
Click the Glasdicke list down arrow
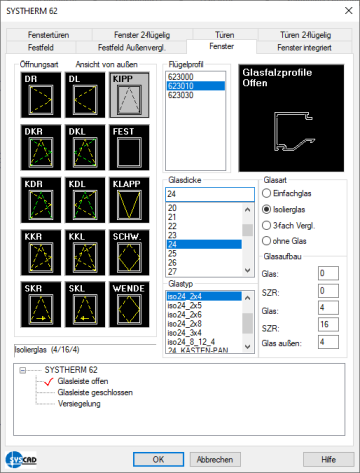pyautogui.click(x=247, y=271)
